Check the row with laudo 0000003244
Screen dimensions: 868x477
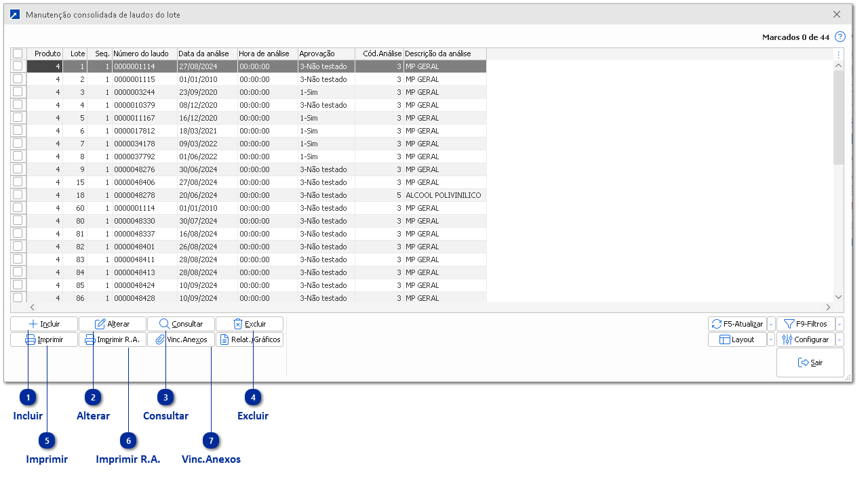tap(18, 92)
